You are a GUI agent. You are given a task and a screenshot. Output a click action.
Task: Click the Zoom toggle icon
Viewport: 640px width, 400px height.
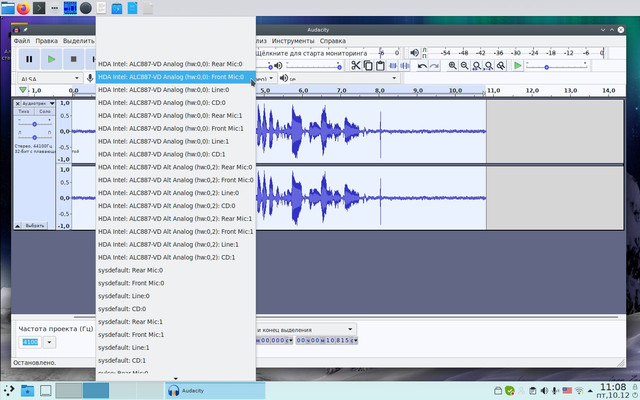click(x=501, y=65)
